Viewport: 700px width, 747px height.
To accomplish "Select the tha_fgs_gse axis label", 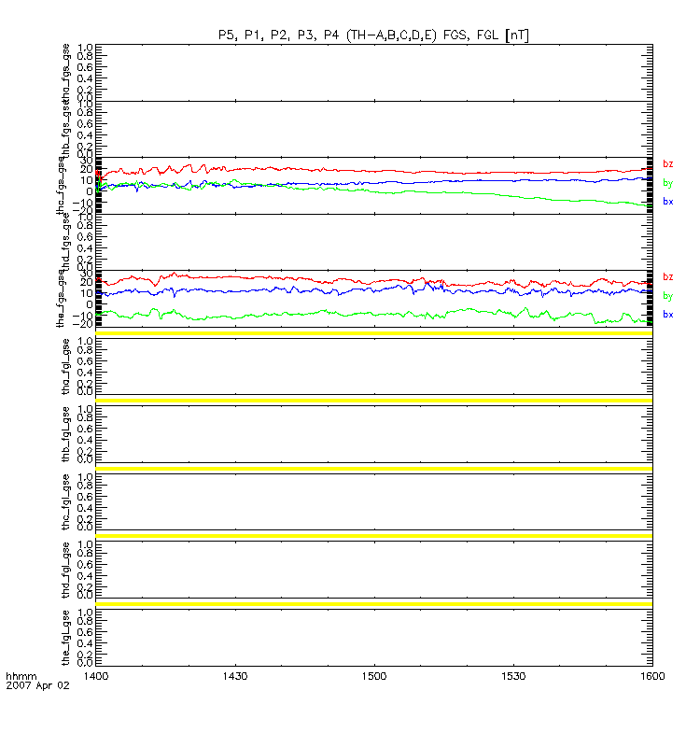I will coord(66,72).
